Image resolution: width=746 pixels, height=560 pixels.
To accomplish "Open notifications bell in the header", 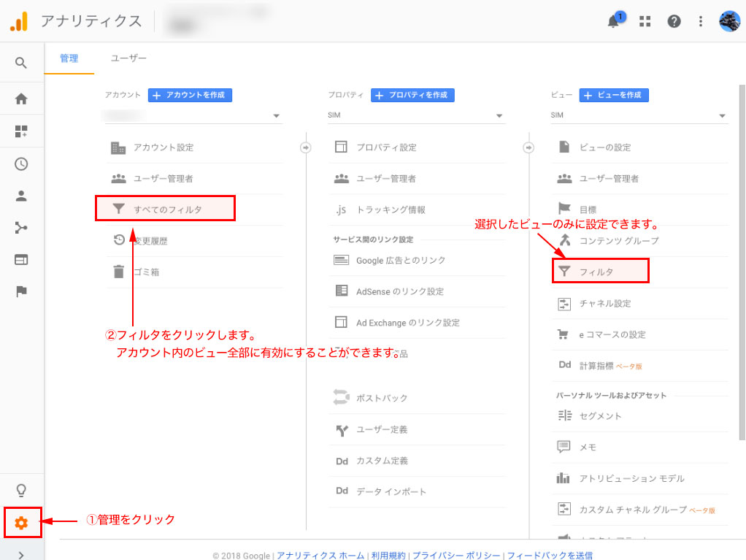I will point(614,21).
